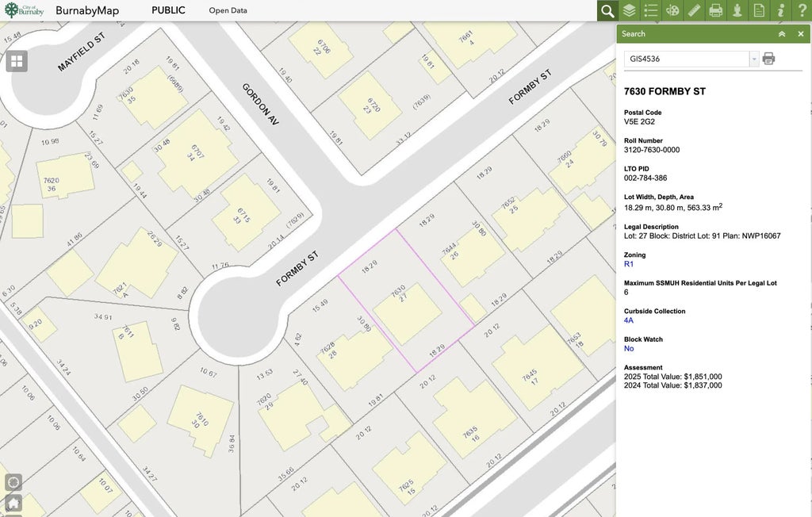Open the street view pegman tool
The height and width of the screenshot is (517, 812).
click(737, 10)
